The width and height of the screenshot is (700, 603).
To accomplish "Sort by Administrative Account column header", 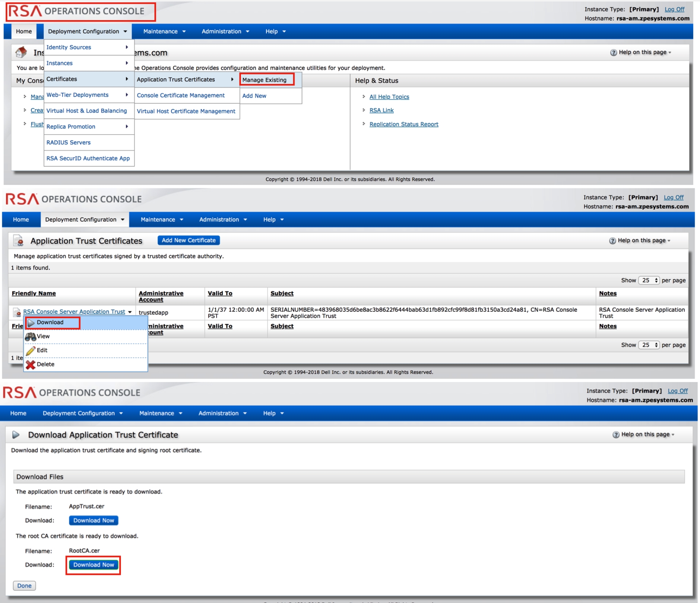I will [161, 297].
